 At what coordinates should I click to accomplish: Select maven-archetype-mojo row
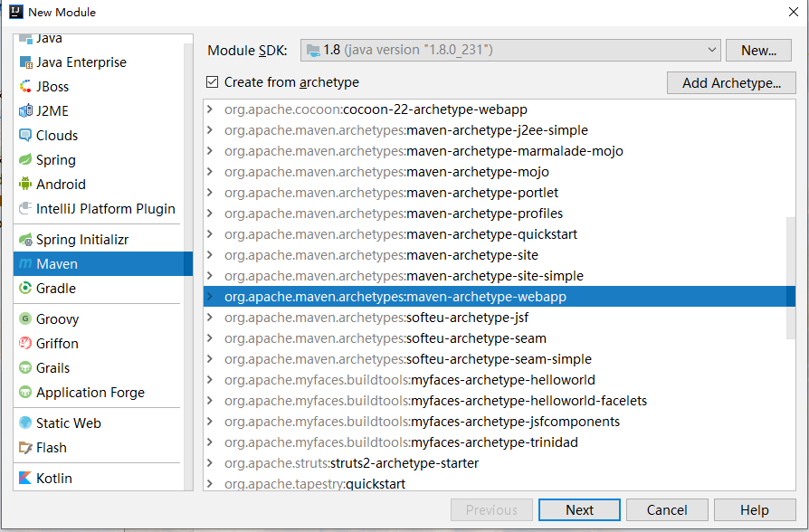(499, 172)
